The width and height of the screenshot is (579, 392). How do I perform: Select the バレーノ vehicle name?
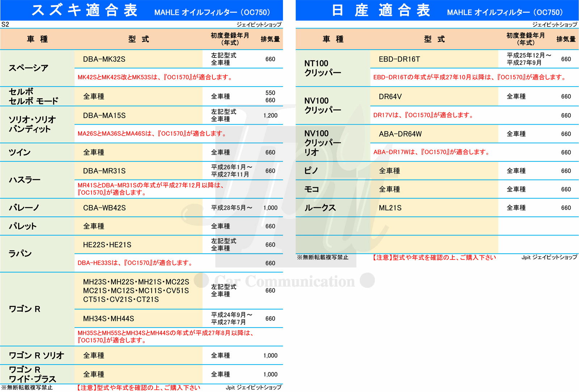(24, 208)
